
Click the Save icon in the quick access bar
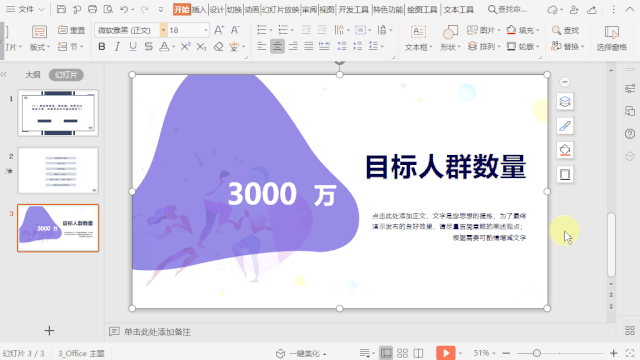61,9
